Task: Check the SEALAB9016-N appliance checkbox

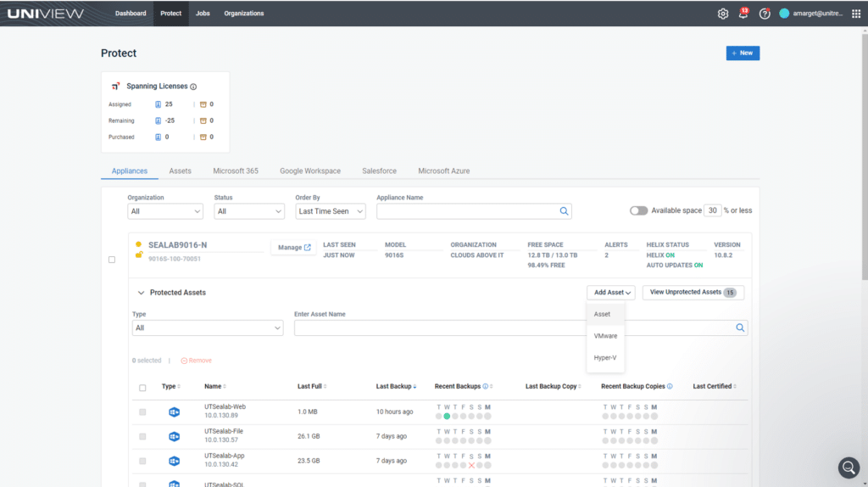Action: pyautogui.click(x=112, y=260)
